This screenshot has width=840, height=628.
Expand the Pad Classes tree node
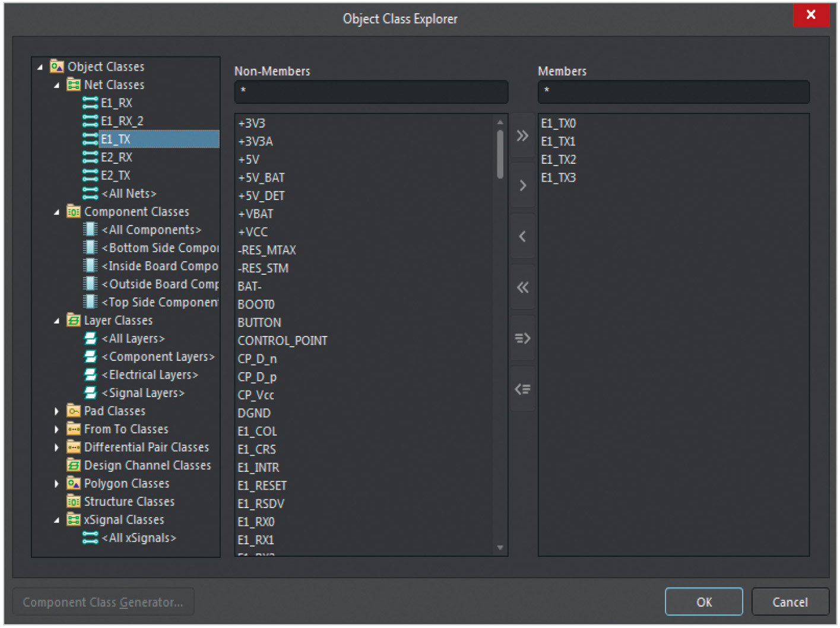click(57, 411)
